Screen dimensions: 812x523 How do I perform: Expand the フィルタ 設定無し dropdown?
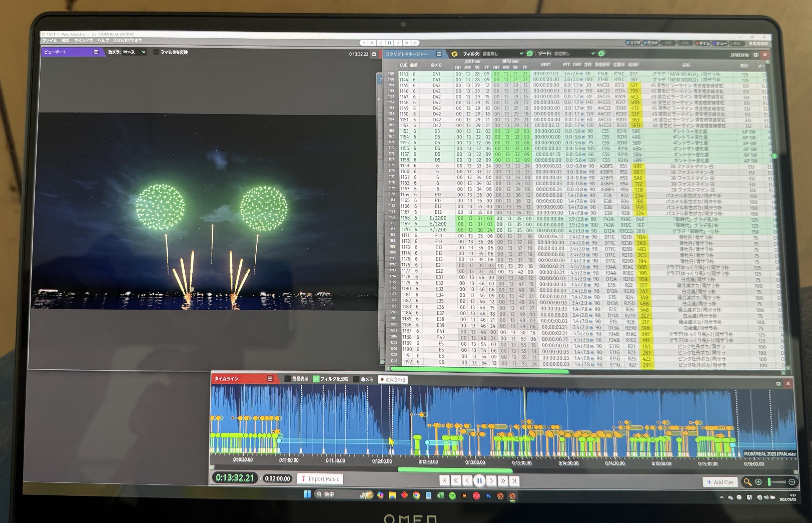pos(503,54)
